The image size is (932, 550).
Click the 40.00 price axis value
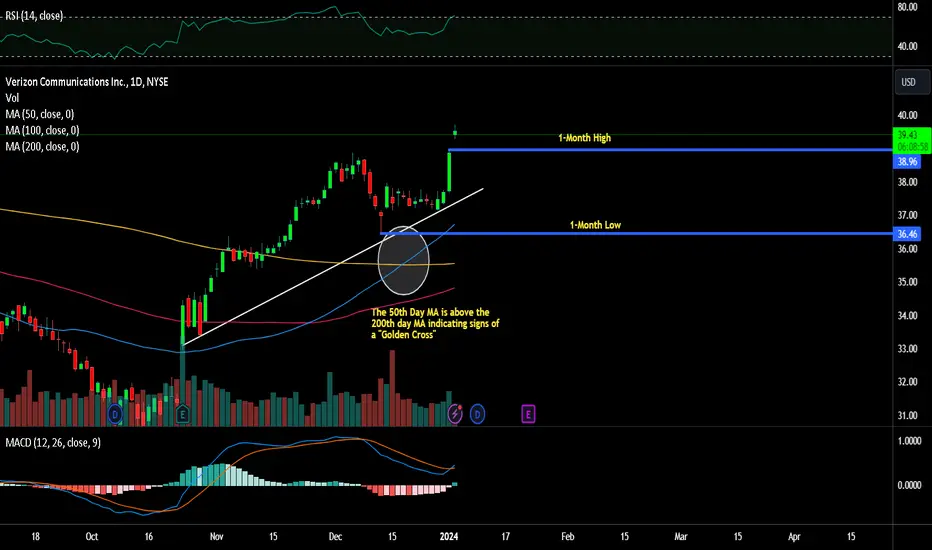(908, 115)
